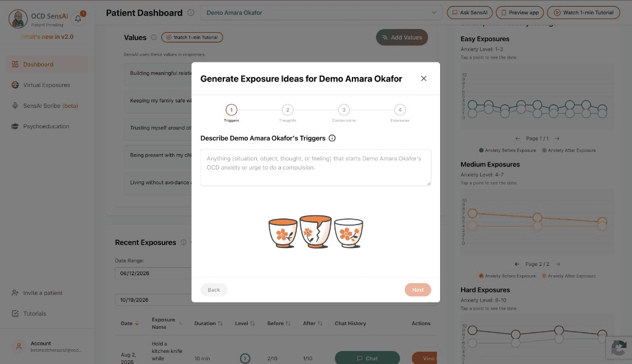Sort table by Before column

pos(288,323)
